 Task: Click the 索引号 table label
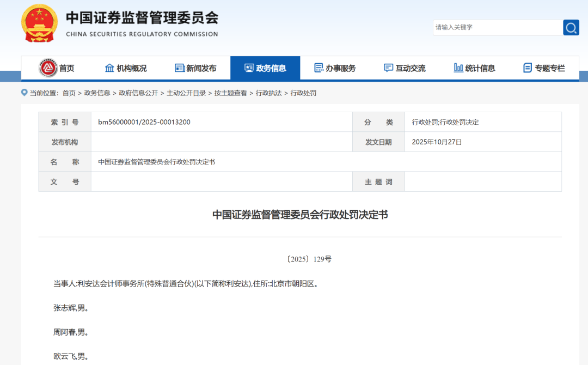(x=65, y=122)
